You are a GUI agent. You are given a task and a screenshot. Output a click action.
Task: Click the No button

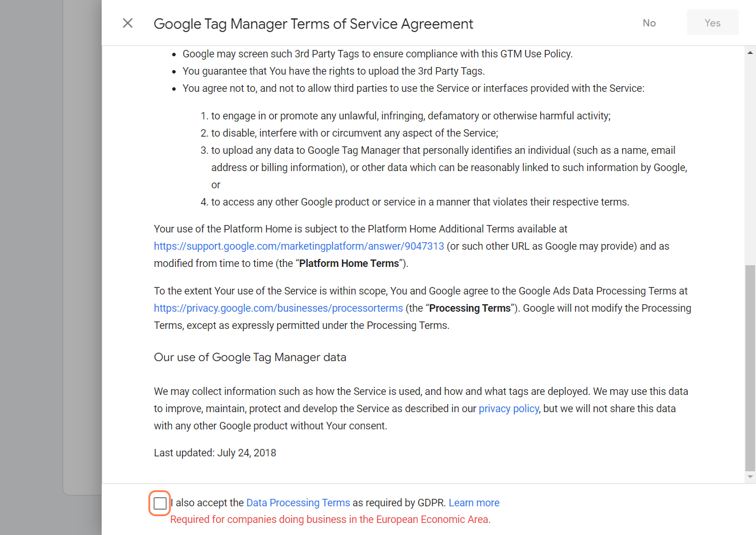pyautogui.click(x=649, y=23)
